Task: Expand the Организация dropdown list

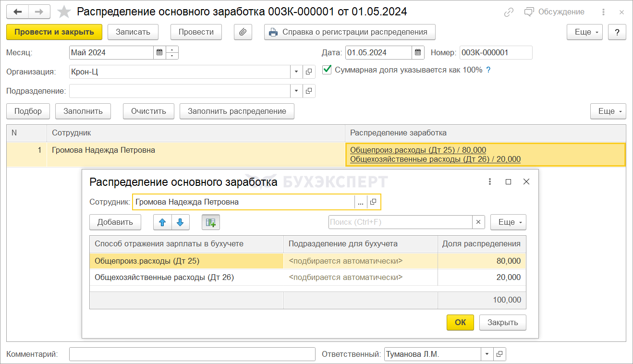Action: click(296, 72)
